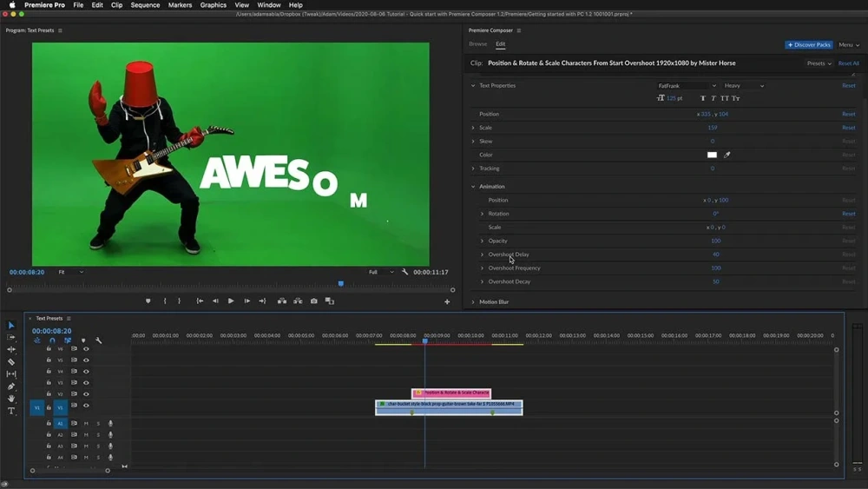Open the FatFrank font dropdown
The image size is (868, 489).
coord(687,86)
